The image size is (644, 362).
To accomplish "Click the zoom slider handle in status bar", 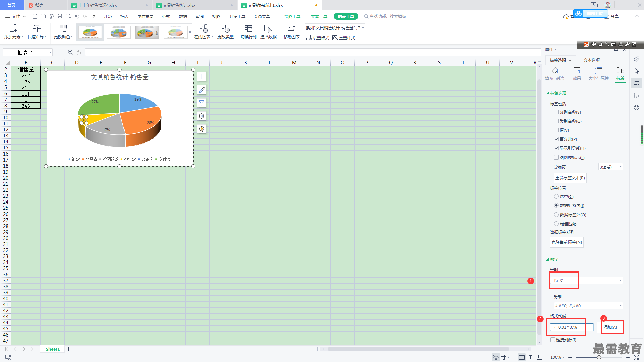I will (599, 357).
